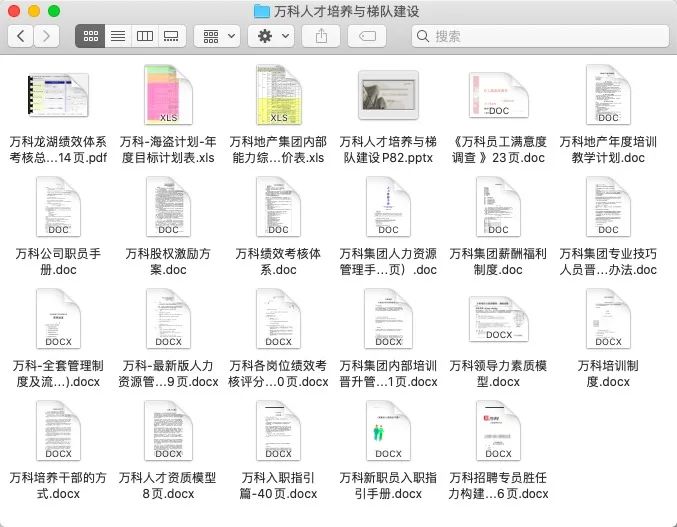677x527 pixels.
Task: Select 万科各岗位绩效考核评分…0页.docx icon
Action: tap(278, 319)
